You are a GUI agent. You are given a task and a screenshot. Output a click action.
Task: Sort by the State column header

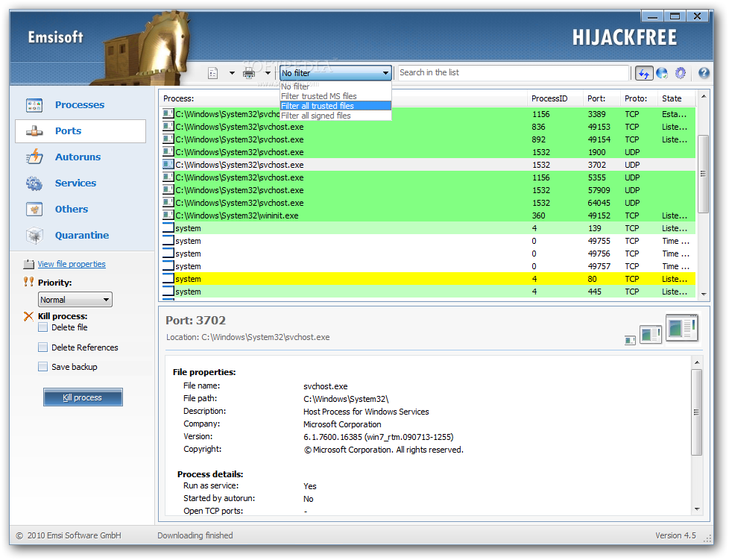pos(677,98)
